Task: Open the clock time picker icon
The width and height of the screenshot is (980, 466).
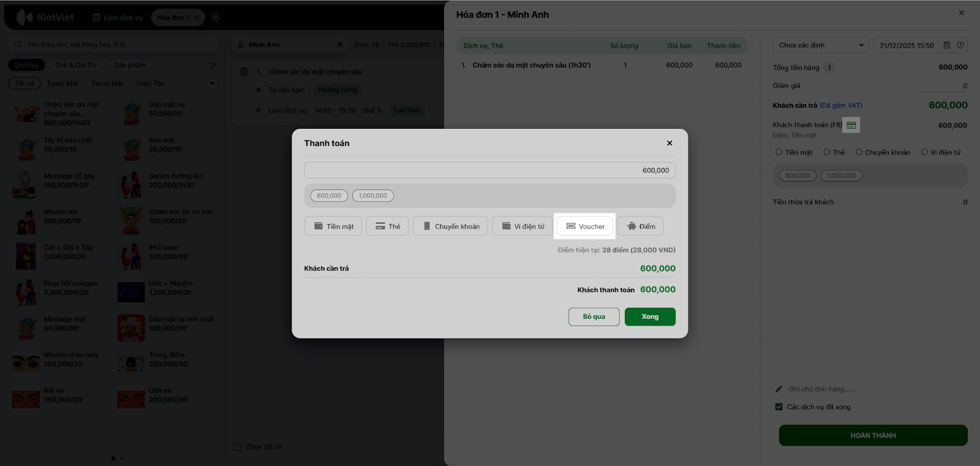Action: point(960,45)
